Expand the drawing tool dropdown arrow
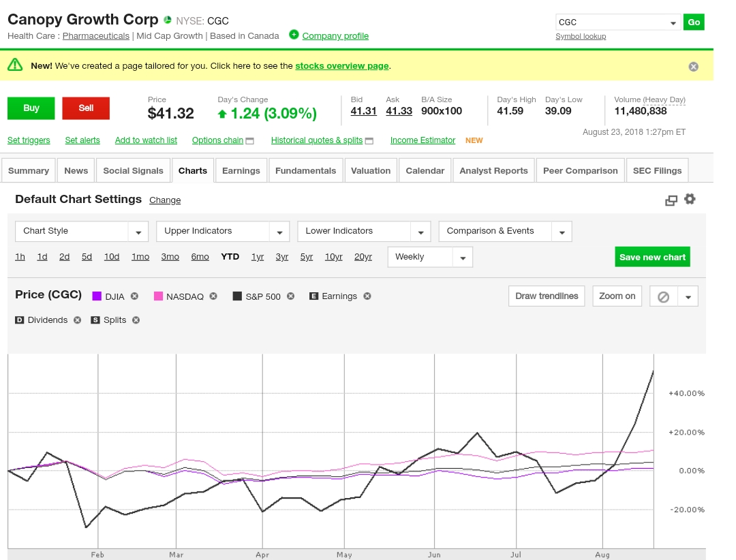 688,296
